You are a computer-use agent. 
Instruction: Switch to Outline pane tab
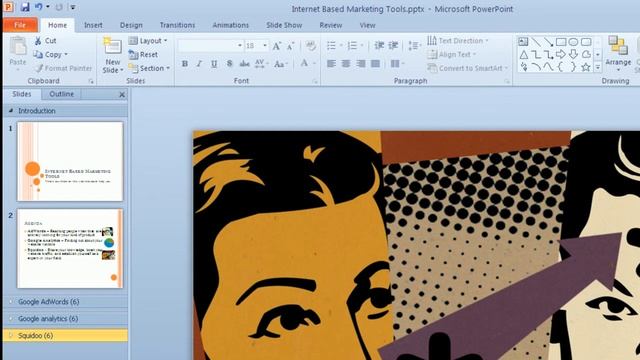coord(62,94)
